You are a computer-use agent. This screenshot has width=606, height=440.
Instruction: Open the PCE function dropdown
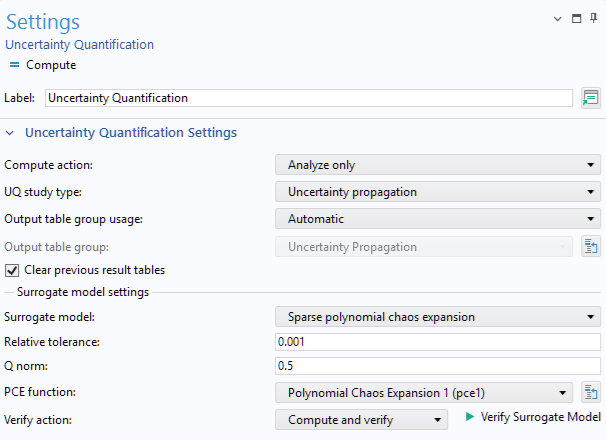(x=424, y=393)
